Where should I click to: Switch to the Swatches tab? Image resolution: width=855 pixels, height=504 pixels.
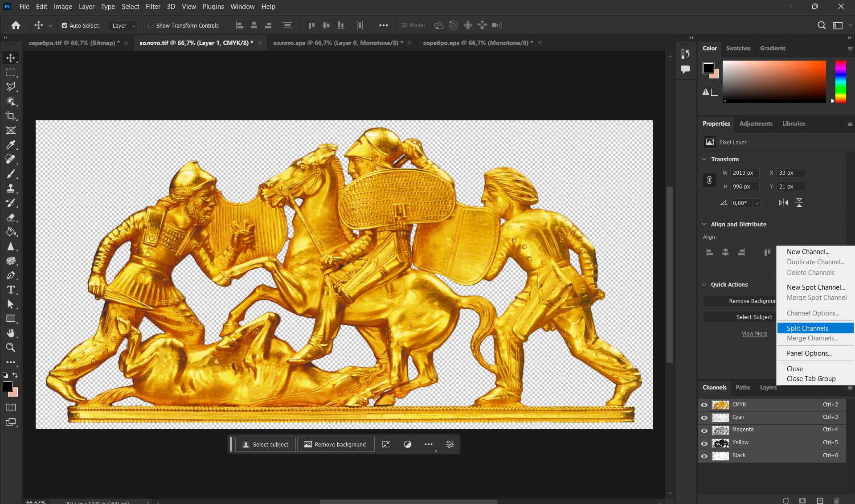pyautogui.click(x=738, y=48)
